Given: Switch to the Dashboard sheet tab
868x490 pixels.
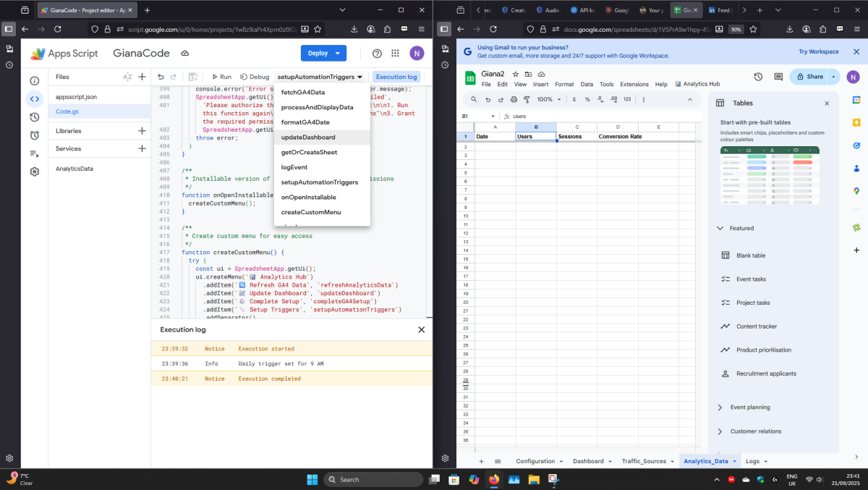Looking at the screenshot, I should [587, 461].
